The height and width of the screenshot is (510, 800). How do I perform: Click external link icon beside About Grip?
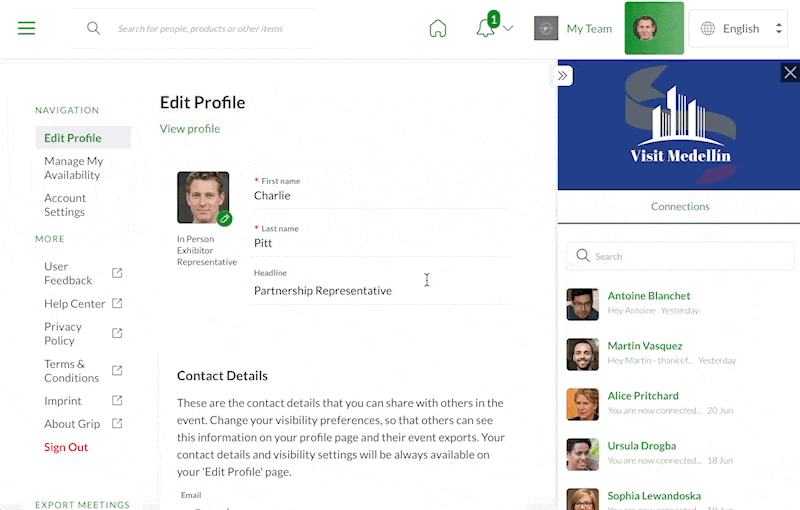tap(117, 423)
